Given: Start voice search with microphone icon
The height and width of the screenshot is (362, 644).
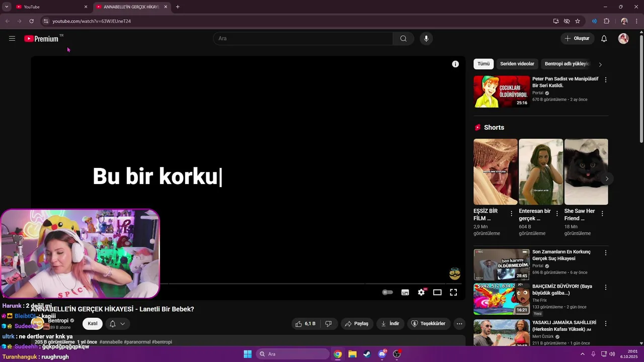Looking at the screenshot, I should click(x=426, y=39).
